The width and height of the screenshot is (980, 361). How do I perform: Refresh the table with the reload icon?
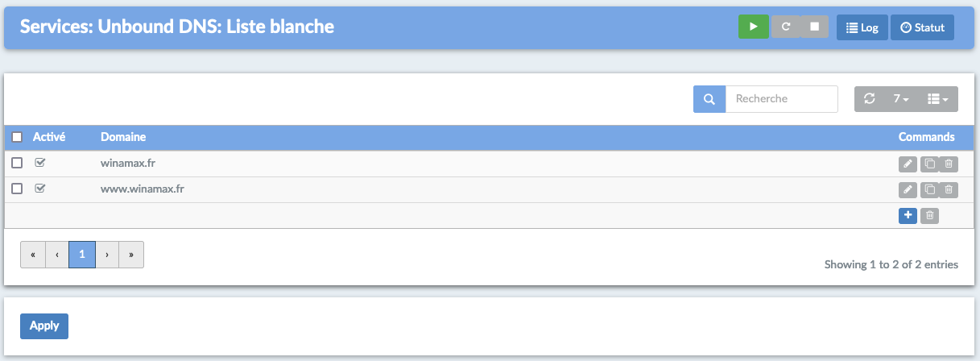[869, 99]
